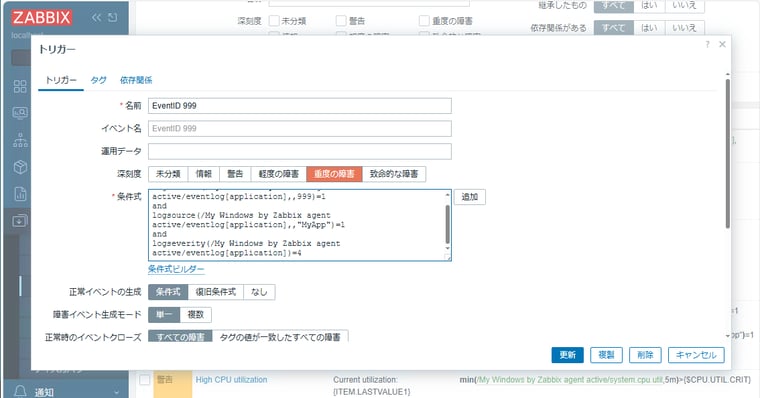
Task: Open the help question mark icon in dialog
Action: [x=707, y=44]
